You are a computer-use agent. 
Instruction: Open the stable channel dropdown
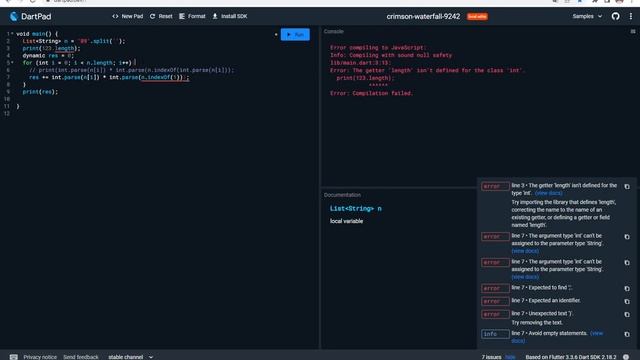130,357
